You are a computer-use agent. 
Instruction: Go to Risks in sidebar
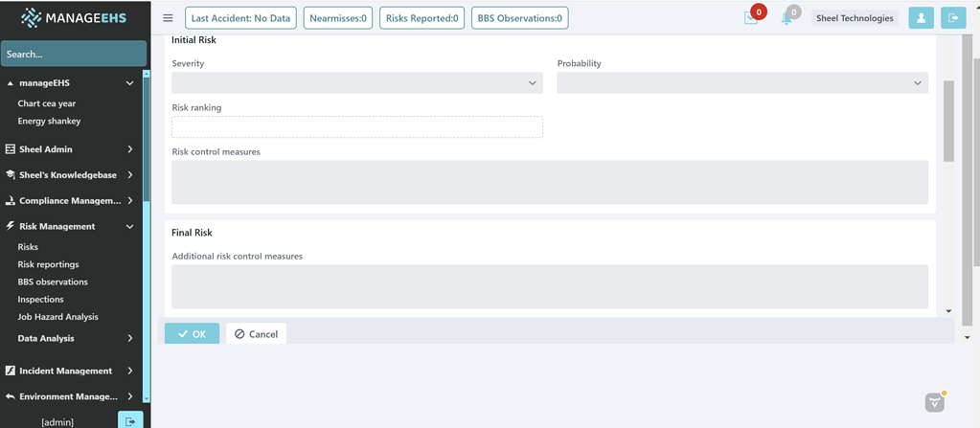pyautogui.click(x=28, y=247)
